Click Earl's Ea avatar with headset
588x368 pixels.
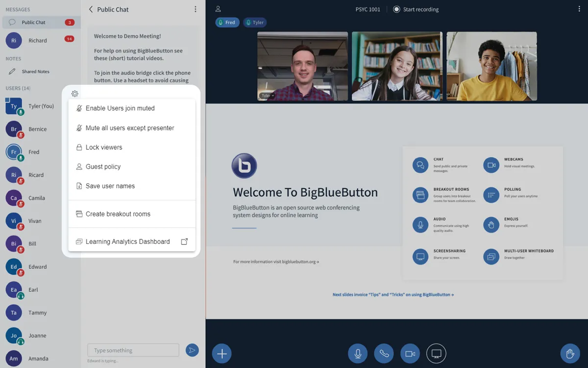14,290
